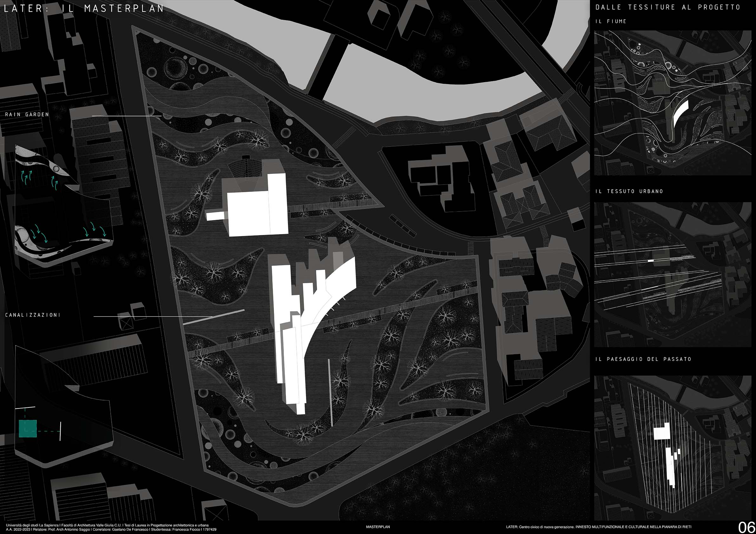Click the RAIN GARDEN label

[27, 114]
